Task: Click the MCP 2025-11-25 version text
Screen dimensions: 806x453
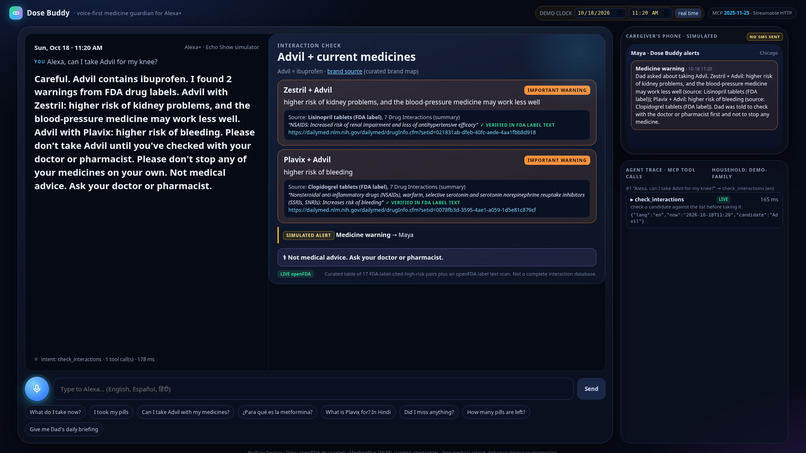Action: 730,13
